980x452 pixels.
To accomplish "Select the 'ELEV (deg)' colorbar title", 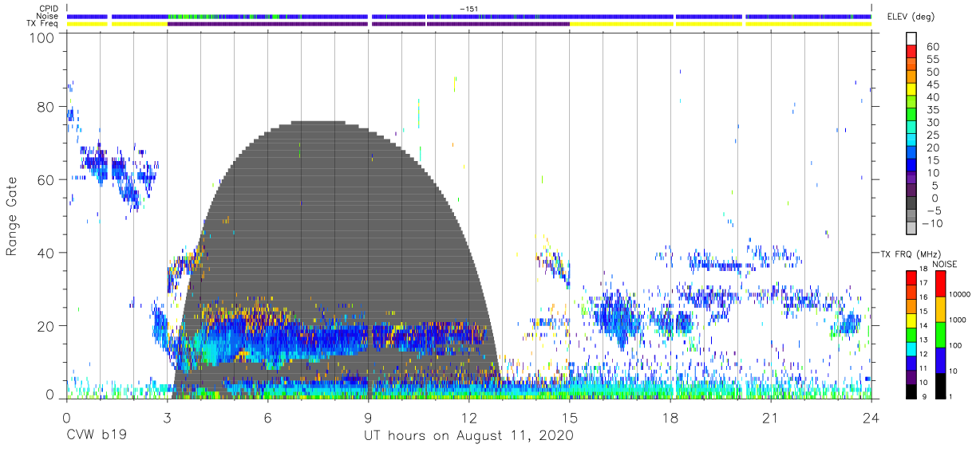I will (912, 17).
